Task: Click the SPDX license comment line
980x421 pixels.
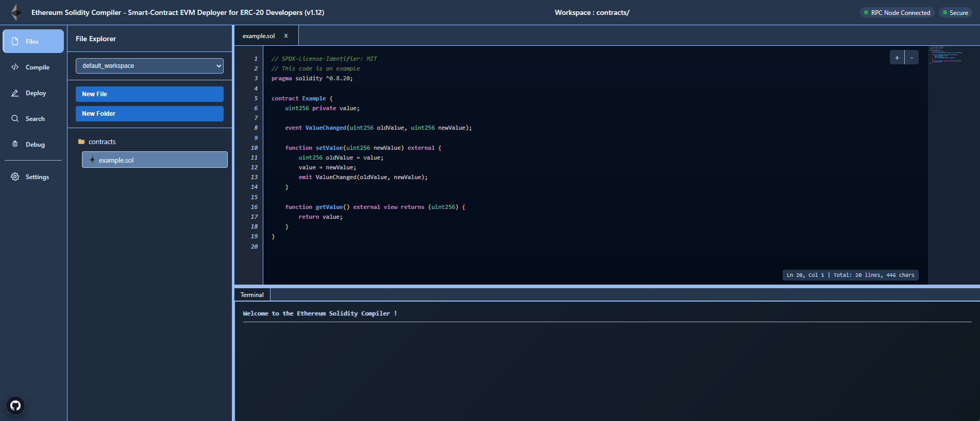Action: (x=324, y=59)
